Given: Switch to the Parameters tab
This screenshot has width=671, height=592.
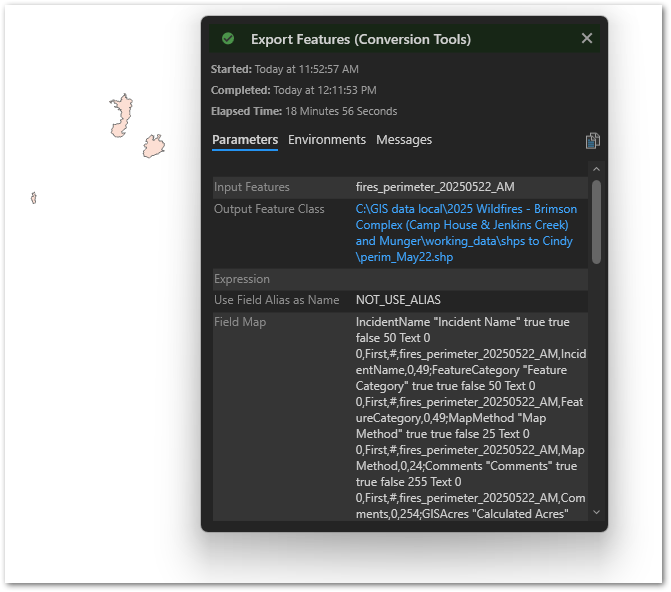Looking at the screenshot, I should click(x=245, y=140).
